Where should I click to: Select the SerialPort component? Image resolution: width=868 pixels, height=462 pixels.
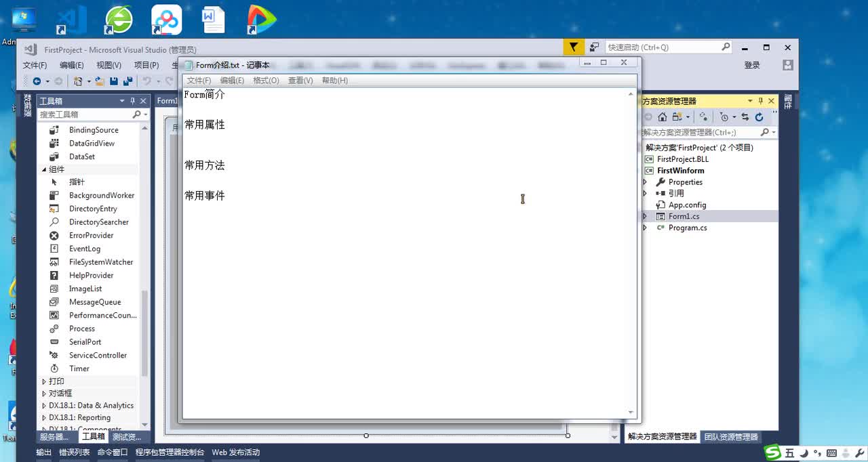coord(85,342)
